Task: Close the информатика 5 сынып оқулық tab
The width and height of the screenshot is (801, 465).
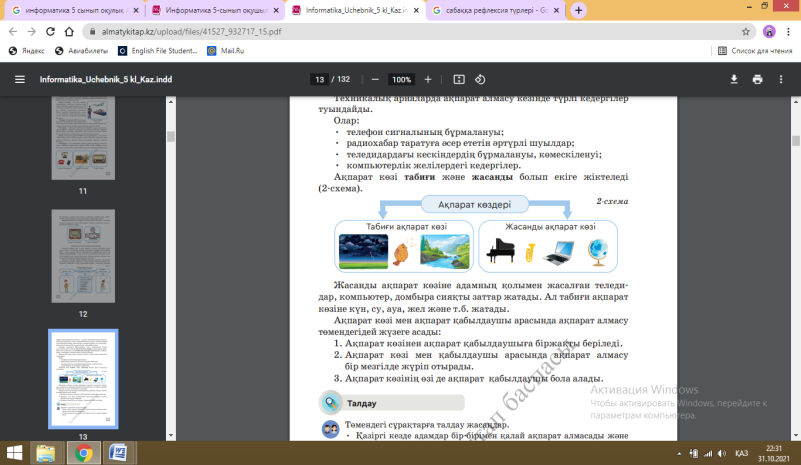Action: [x=136, y=10]
